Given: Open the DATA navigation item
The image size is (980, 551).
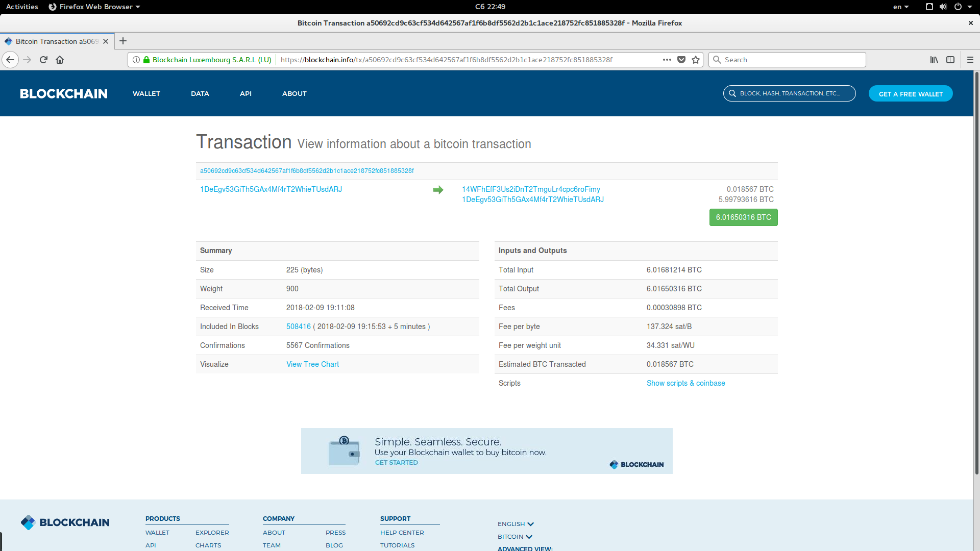Looking at the screenshot, I should [x=200, y=93].
